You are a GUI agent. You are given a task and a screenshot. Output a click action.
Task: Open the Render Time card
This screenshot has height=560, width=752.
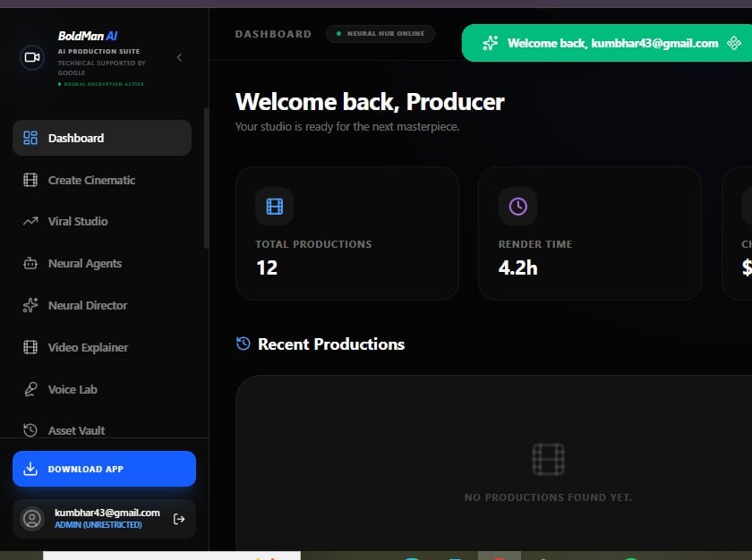tap(590, 233)
